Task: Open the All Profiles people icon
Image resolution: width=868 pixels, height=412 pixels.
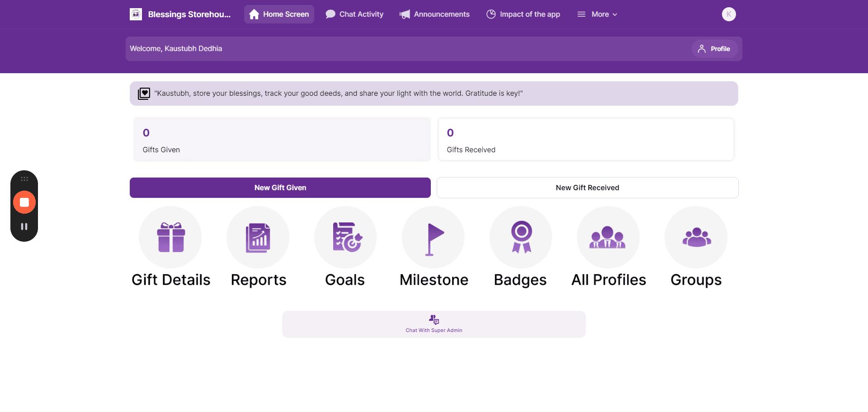Action: [609, 237]
